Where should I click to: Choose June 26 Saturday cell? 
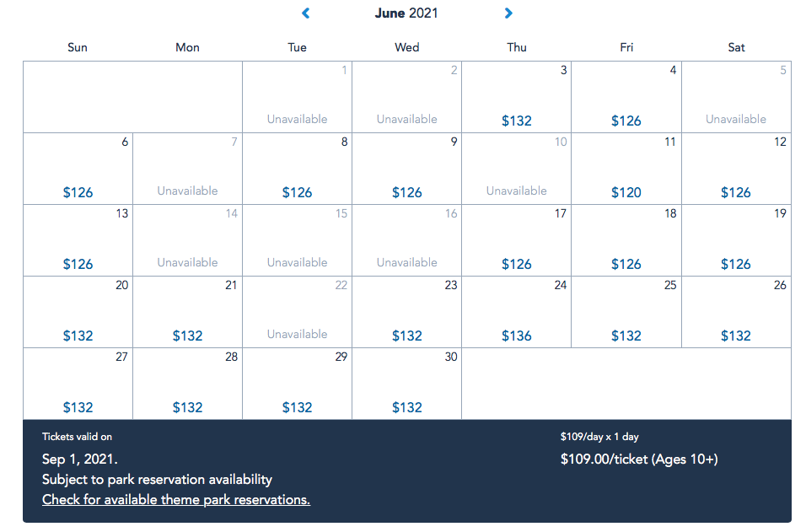[736, 312]
